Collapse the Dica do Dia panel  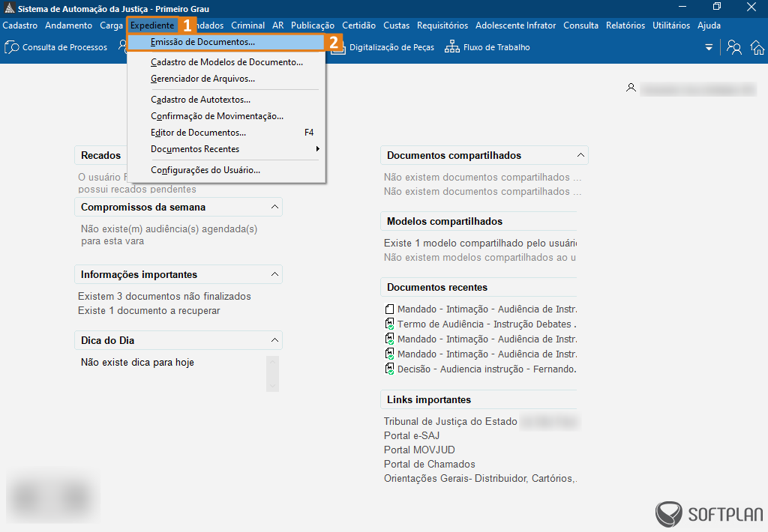coord(274,340)
